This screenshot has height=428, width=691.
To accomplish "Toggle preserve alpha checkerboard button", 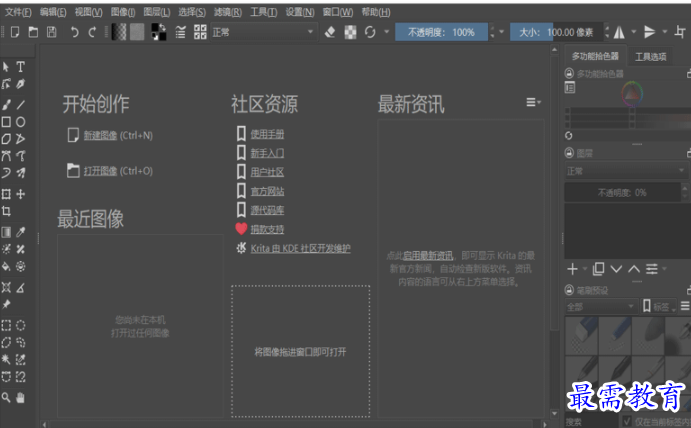I will pos(350,32).
